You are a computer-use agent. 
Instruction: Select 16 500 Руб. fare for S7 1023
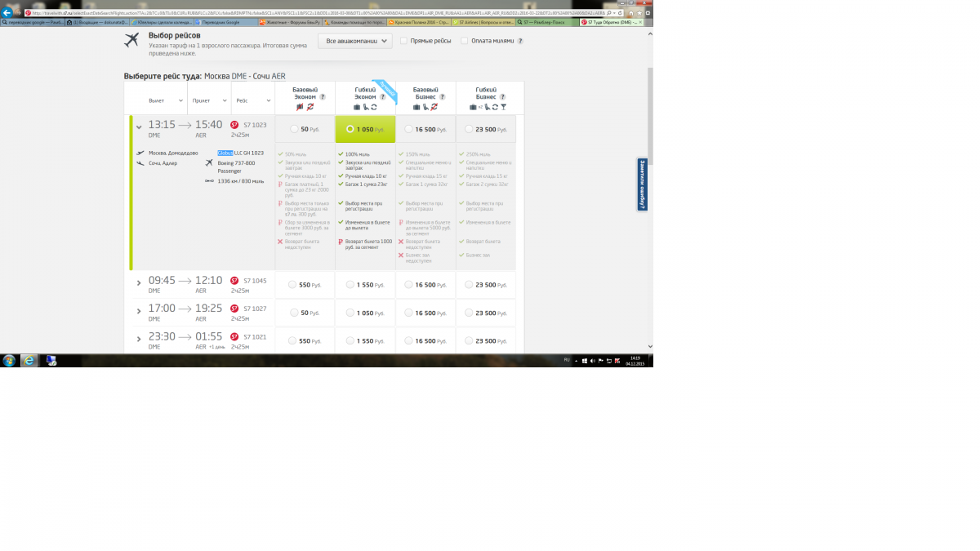click(x=408, y=129)
